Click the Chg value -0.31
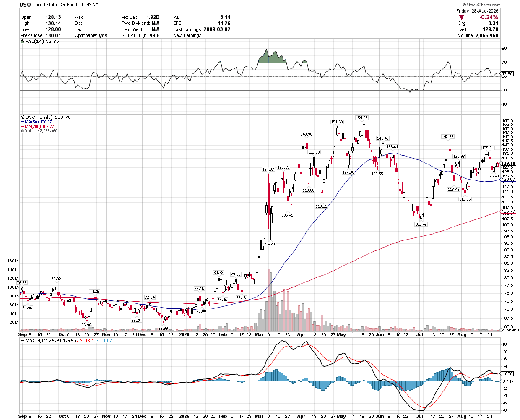This screenshot has height=420, width=520. coord(493,23)
